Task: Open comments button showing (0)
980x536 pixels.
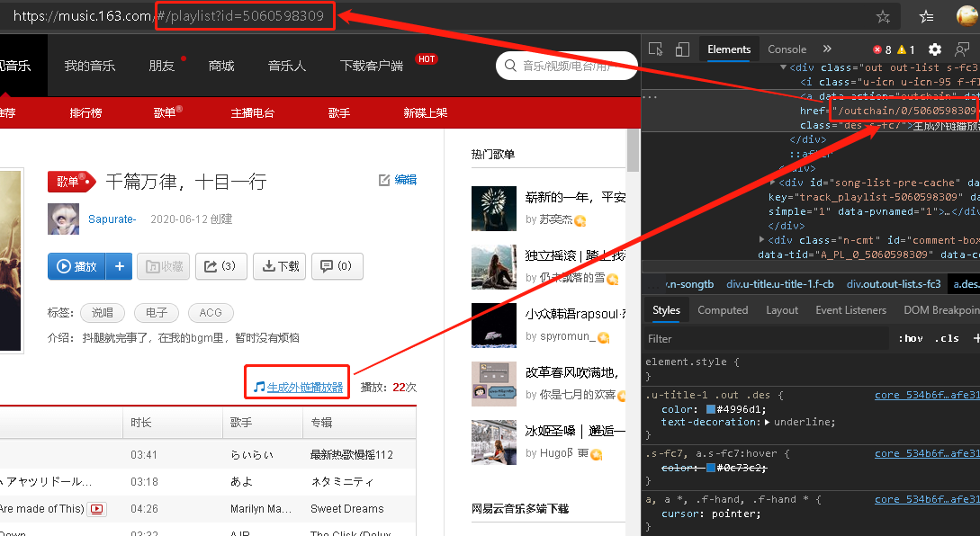Action: coord(337,267)
